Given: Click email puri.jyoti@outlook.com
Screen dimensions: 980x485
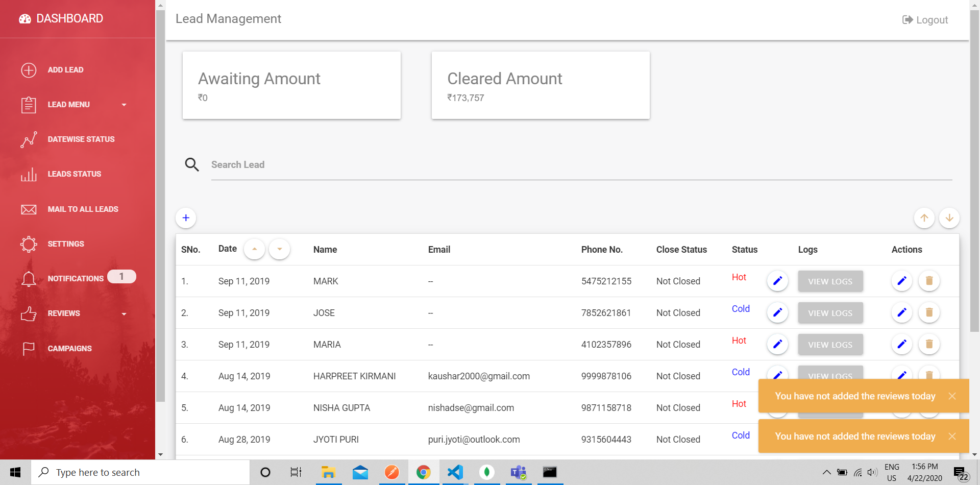Looking at the screenshot, I should 474,440.
